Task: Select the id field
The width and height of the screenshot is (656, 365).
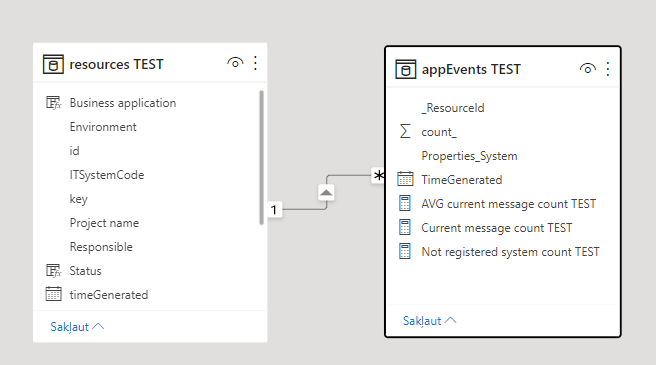Action: tap(74, 151)
